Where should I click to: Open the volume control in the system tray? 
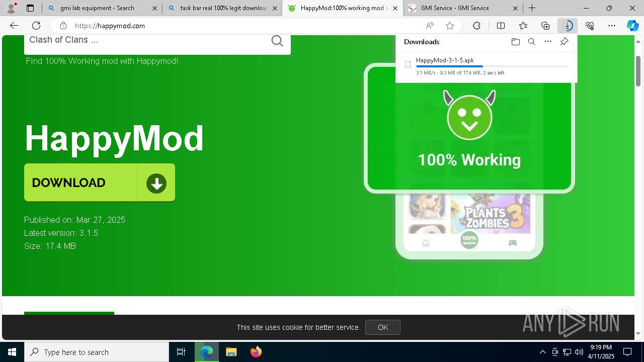579,352
